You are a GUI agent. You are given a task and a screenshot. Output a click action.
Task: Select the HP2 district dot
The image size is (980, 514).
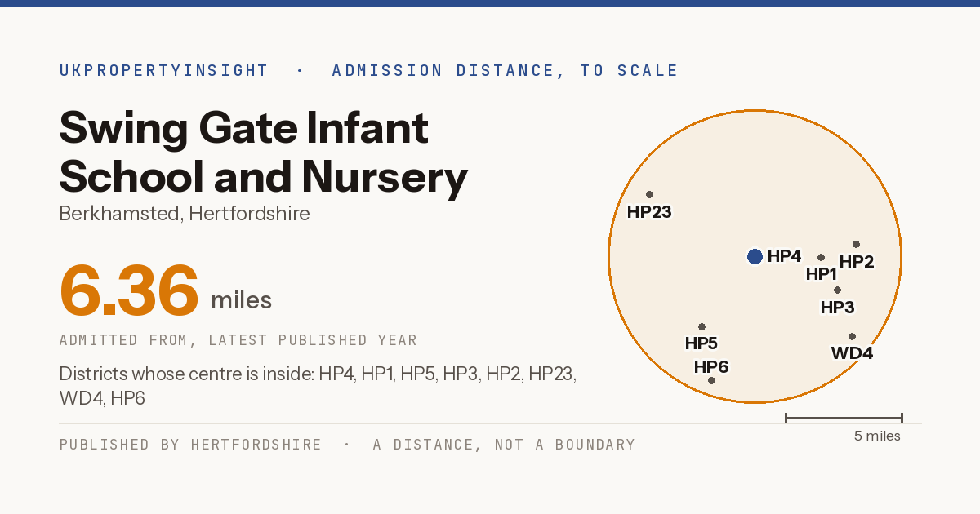[856, 244]
